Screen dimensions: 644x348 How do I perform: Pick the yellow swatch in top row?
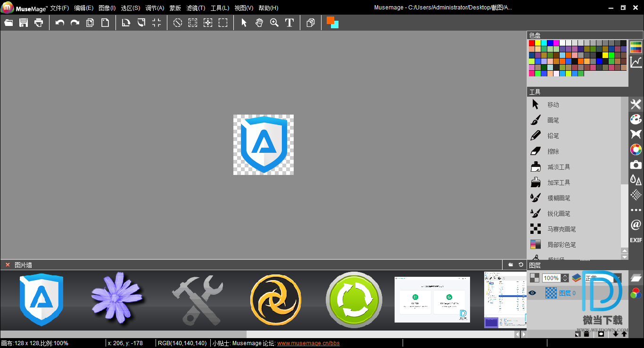tap(538, 43)
